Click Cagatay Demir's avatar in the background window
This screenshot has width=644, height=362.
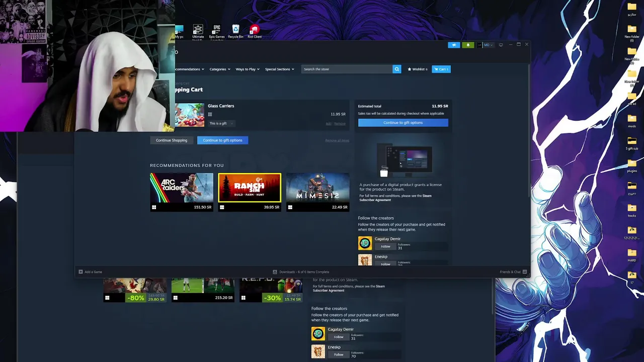[318, 334]
